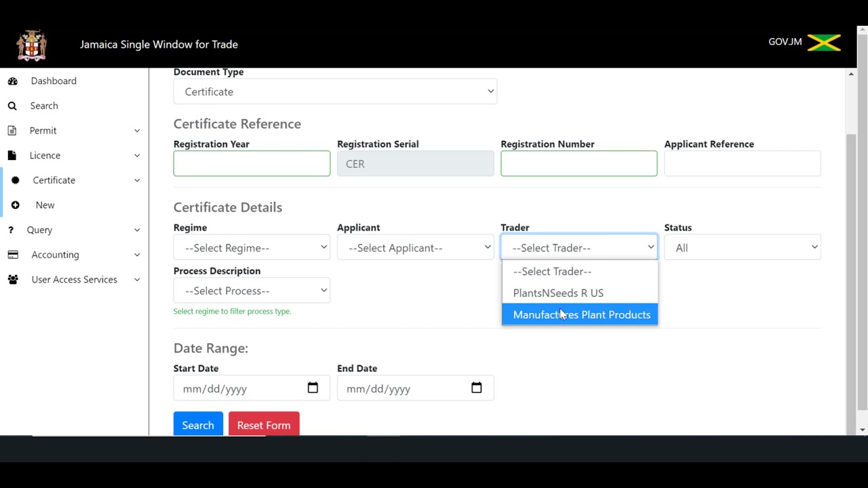Click the End Date input
This screenshot has height=488, width=868.
(415, 388)
